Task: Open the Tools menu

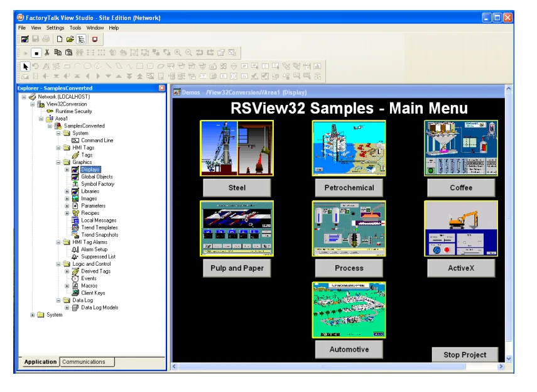Action: tap(75, 28)
